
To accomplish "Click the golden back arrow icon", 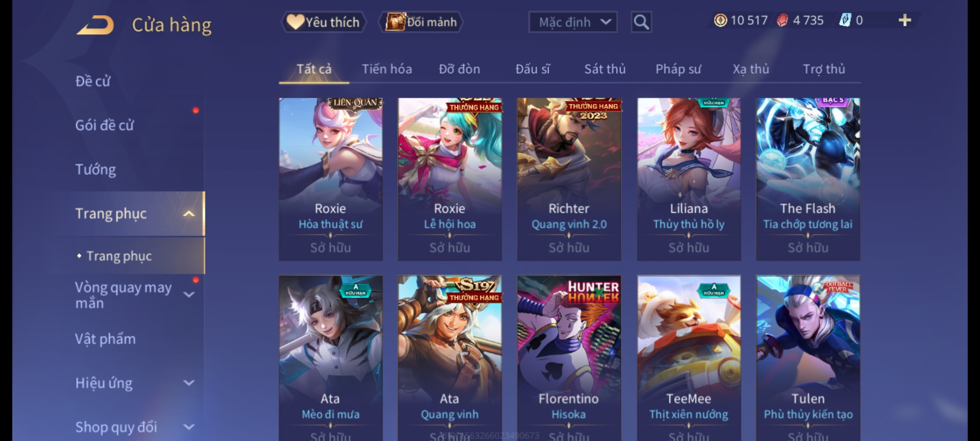I will (x=95, y=25).
